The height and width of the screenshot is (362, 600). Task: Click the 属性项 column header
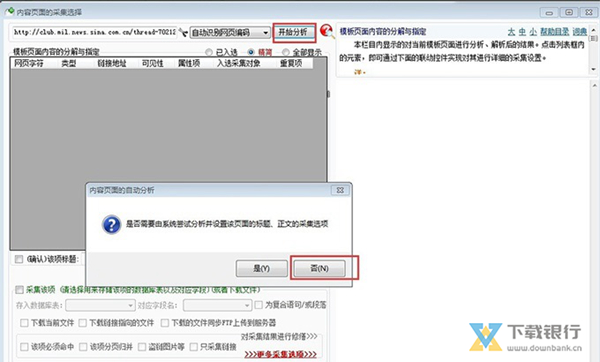click(x=189, y=64)
